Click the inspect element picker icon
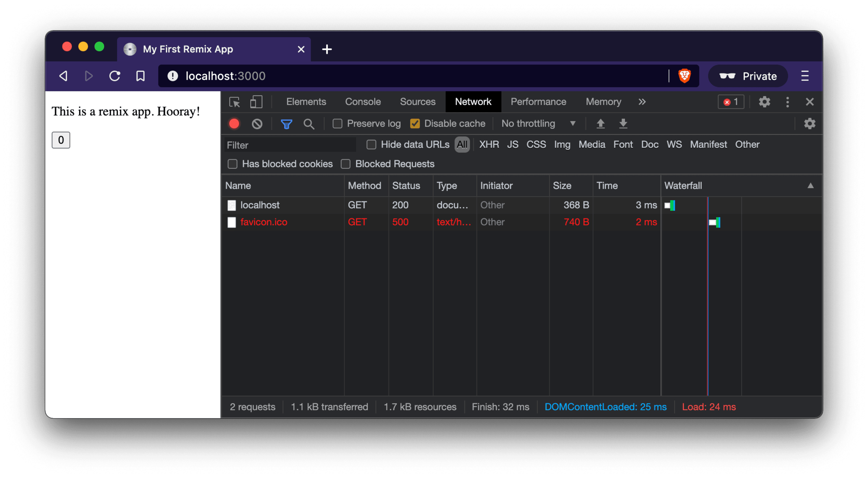 (x=235, y=102)
